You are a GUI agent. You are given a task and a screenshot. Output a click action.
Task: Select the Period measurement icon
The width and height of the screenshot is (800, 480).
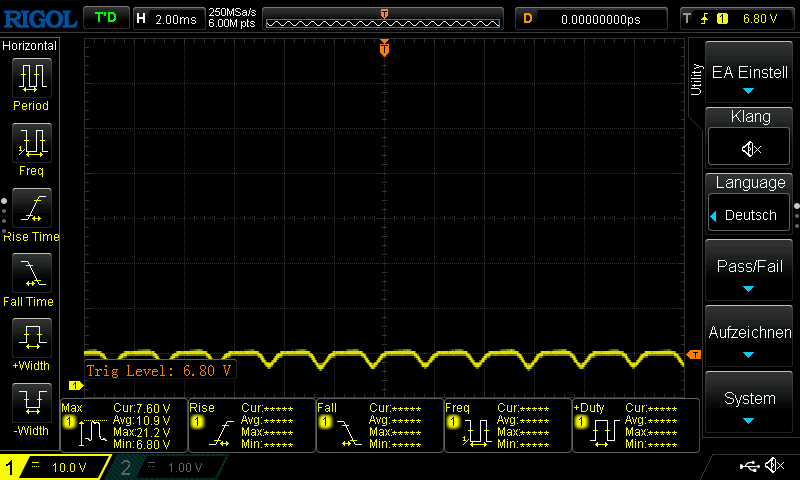(x=31, y=77)
